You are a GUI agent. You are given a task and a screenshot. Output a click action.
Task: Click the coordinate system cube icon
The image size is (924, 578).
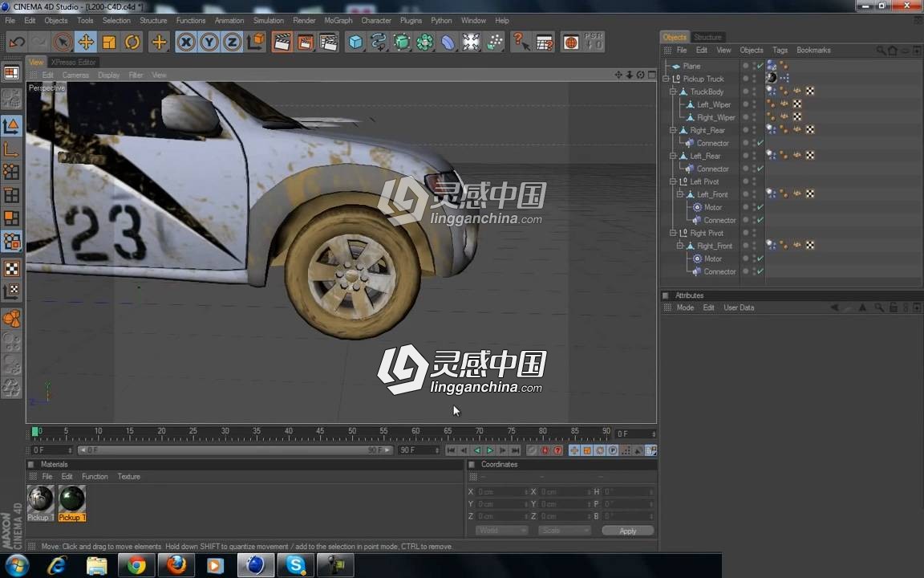(x=256, y=42)
